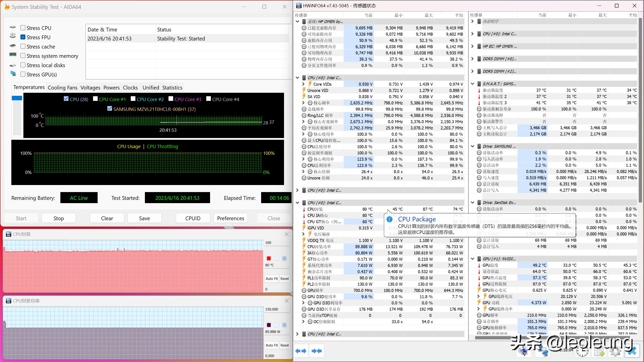Enable the Stress CPU checkbox
This screenshot has width=644, height=362.
click(23, 28)
